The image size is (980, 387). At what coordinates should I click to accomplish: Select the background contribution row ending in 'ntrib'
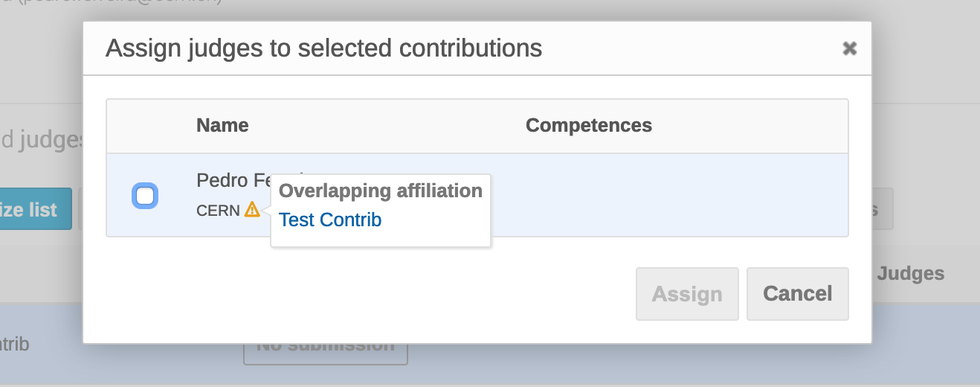point(490,345)
